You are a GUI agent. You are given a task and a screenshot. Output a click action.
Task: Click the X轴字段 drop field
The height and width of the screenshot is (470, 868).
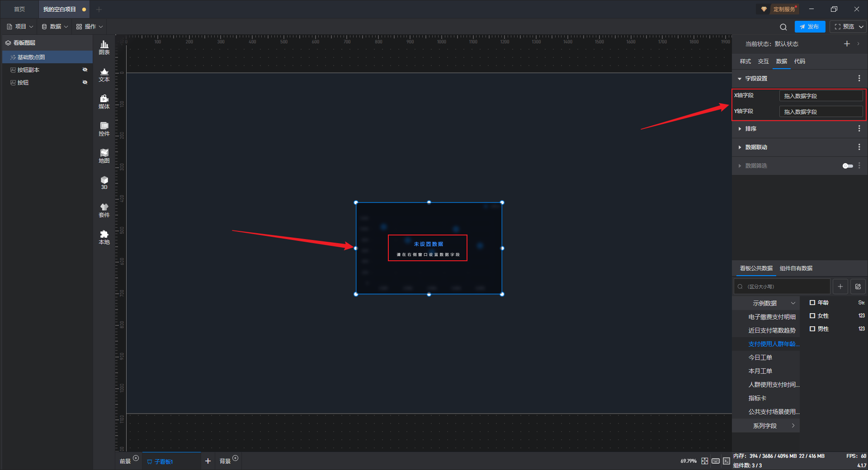click(x=821, y=96)
